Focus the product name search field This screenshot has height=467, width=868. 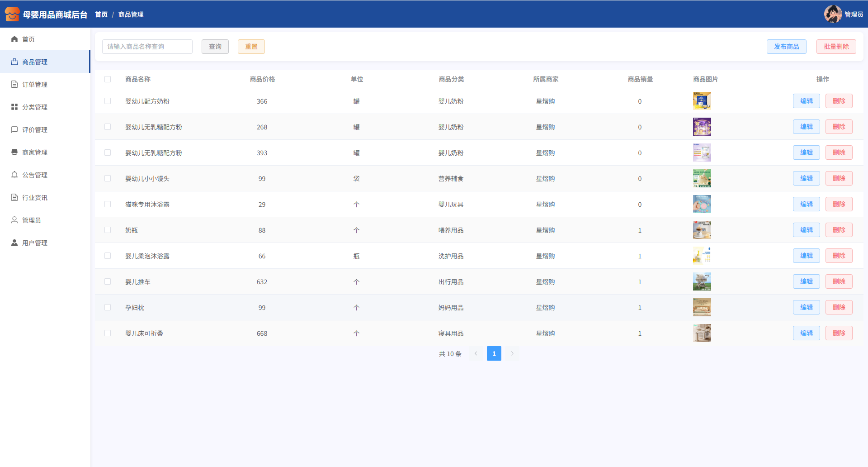coord(147,47)
